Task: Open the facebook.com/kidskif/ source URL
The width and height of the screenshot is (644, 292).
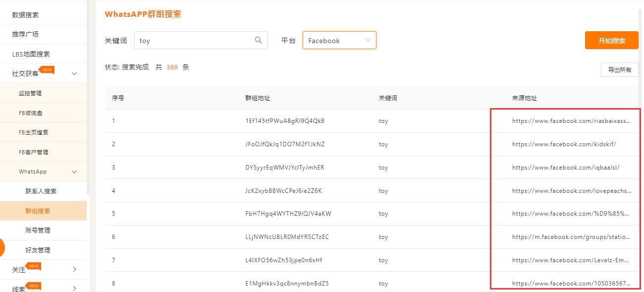Action: pos(564,144)
